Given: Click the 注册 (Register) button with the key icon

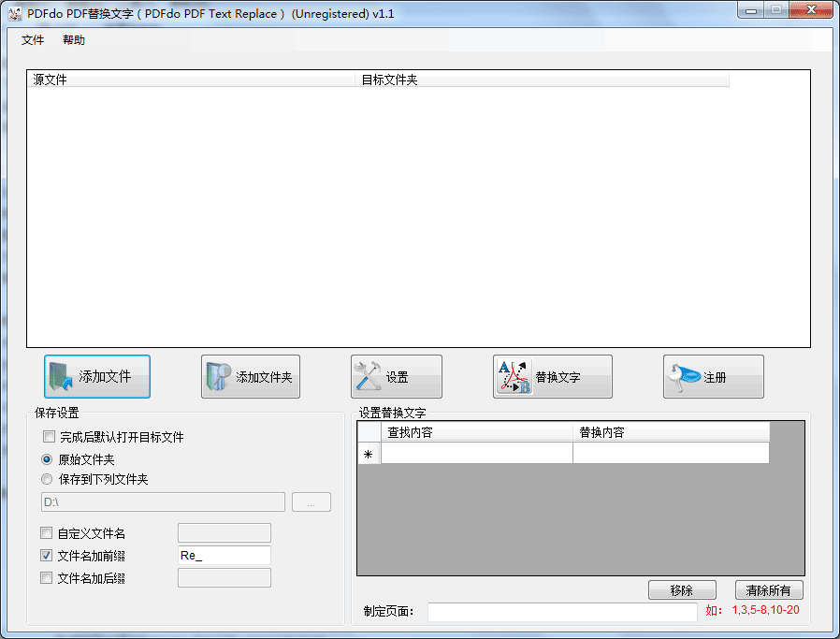Looking at the screenshot, I should [714, 376].
